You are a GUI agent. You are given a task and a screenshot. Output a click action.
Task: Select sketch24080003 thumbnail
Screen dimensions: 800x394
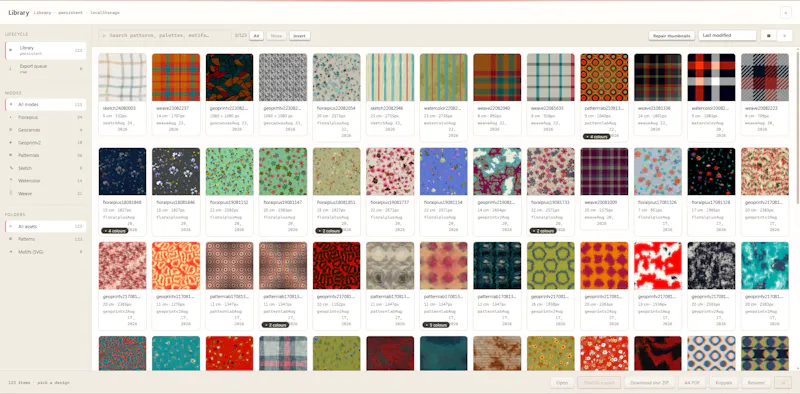[122, 78]
